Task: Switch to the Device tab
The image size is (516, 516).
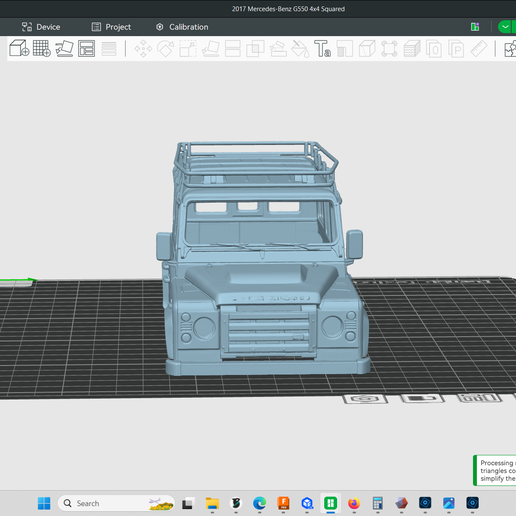Action: [x=41, y=27]
